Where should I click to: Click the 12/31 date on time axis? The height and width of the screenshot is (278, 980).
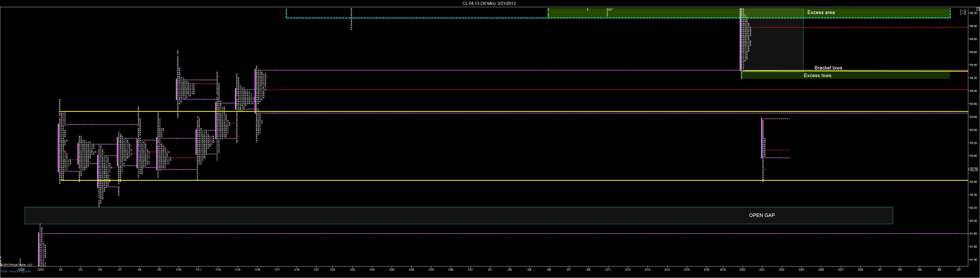41,270
